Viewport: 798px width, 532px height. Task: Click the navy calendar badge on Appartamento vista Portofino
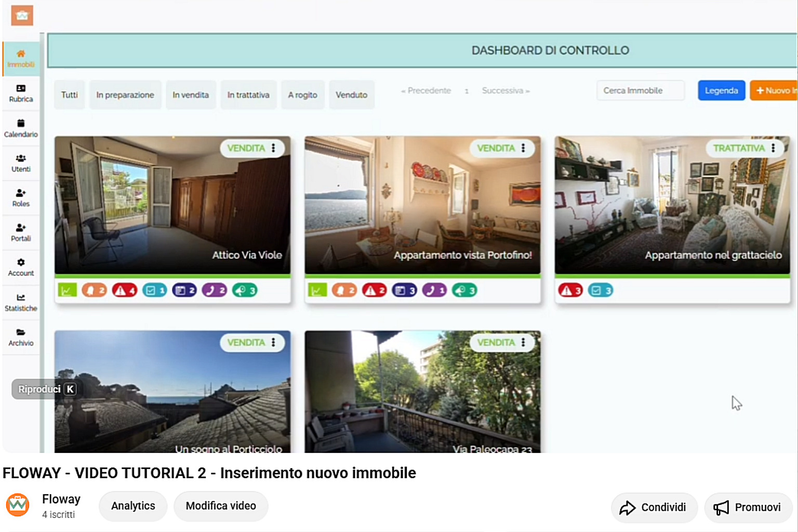tap(404, 290)
